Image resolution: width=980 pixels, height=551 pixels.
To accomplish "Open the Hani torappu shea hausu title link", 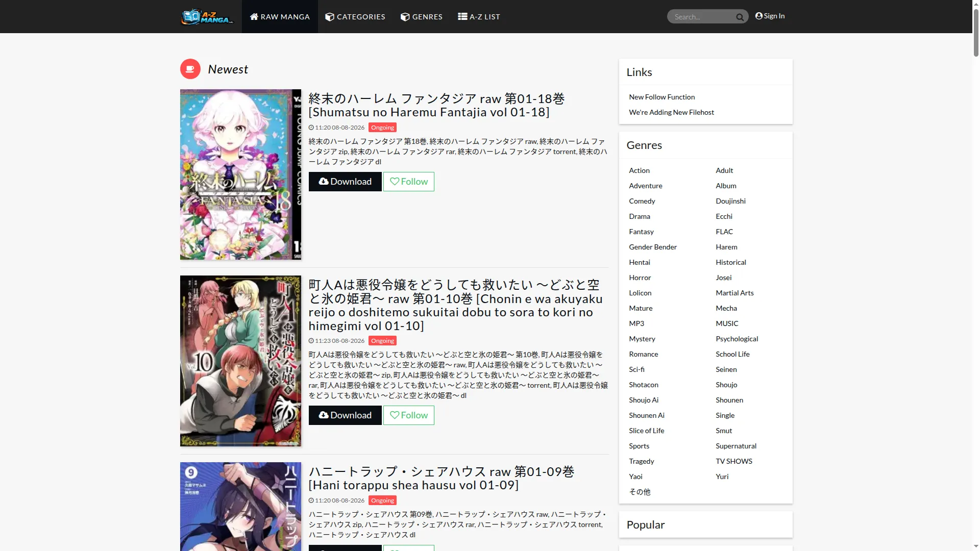I will click(x=442, y=479).
